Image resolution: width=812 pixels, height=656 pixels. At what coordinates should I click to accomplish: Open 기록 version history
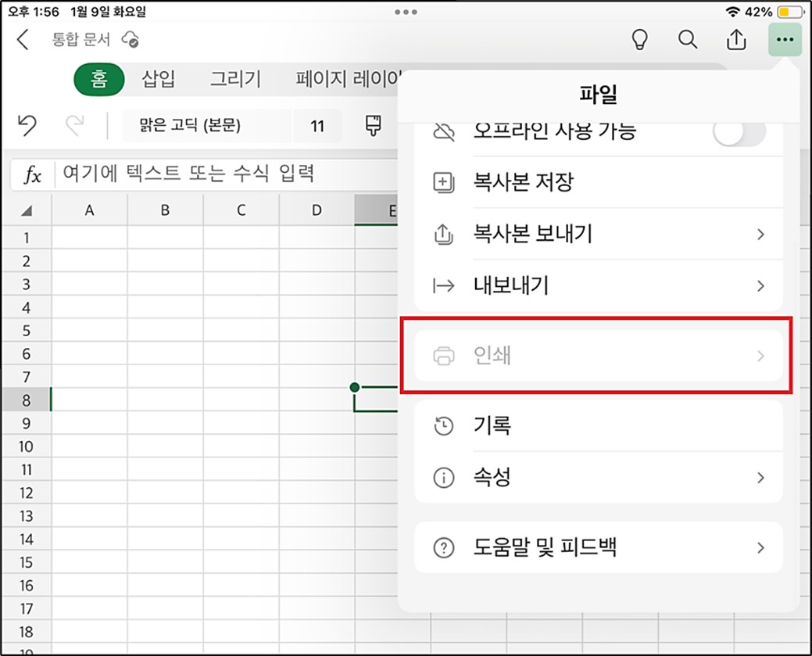click(x=598, y=426)
